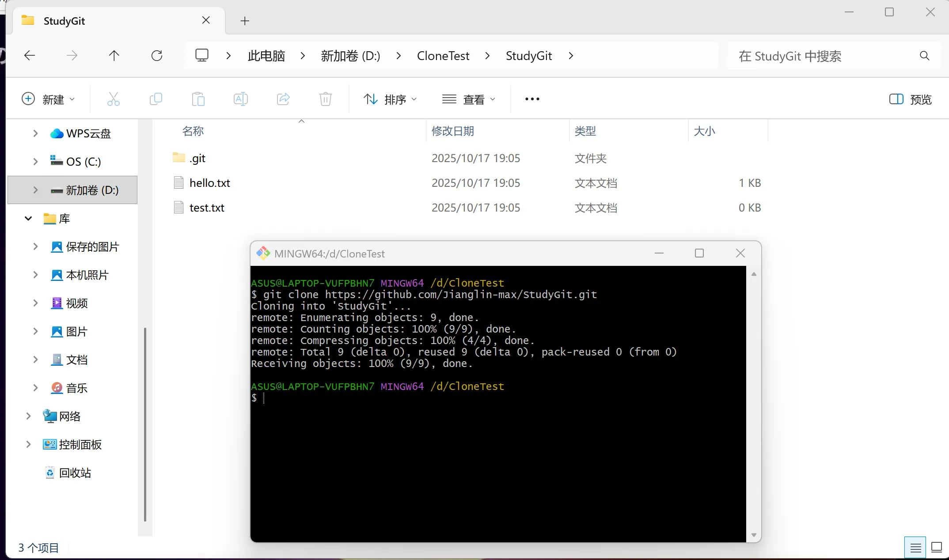Viewport: 949px width, 560px height.
Task: Click the Delete trash can icon
Action: pos(325,99)
